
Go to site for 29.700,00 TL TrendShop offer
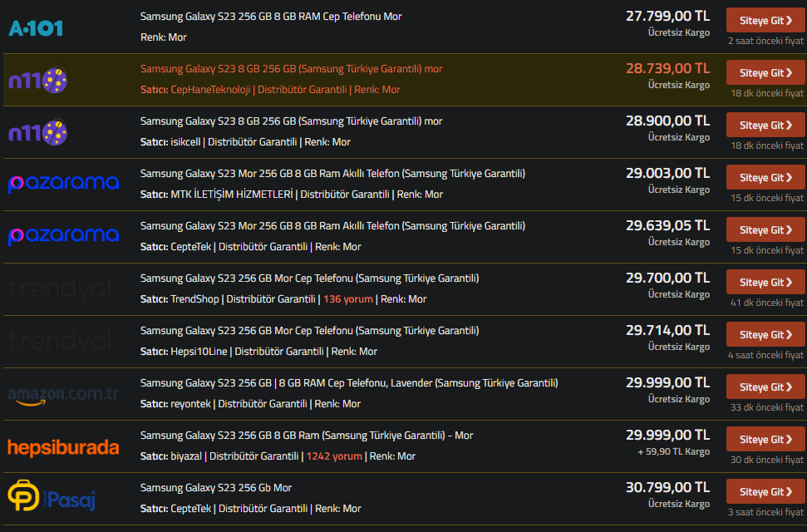(x=765, y=283)
